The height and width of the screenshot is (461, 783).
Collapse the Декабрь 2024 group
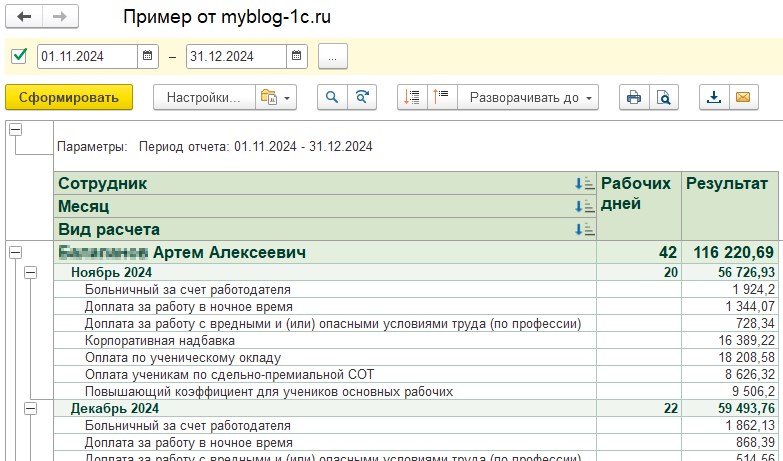[31, 409]
